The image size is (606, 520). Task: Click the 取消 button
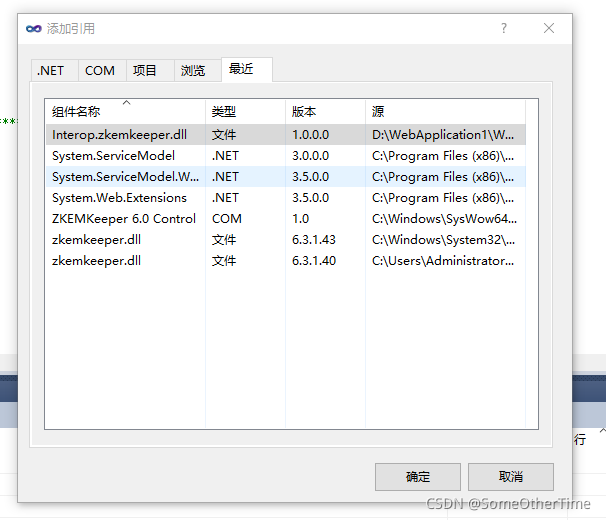click(511, 477)
